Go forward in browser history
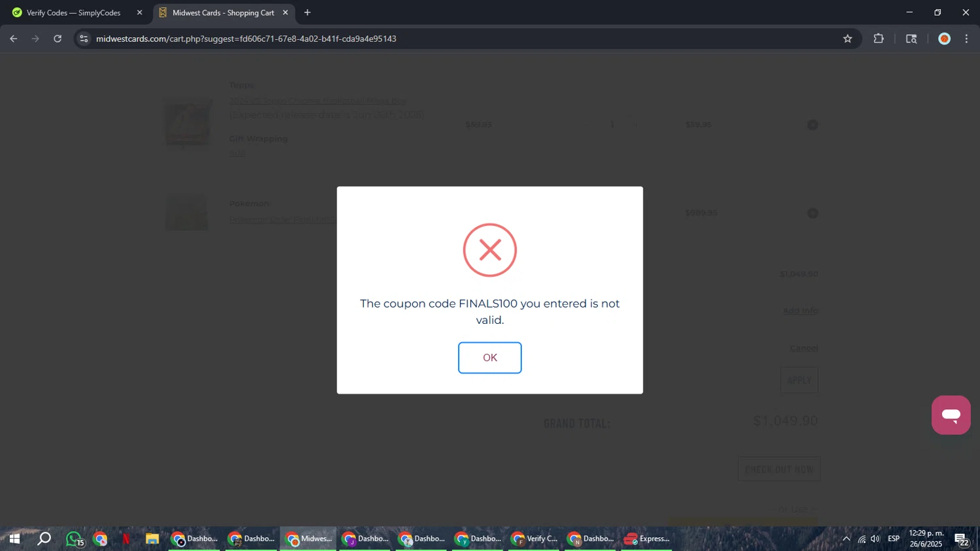This screenshot has height=551, width=980. pyautogui.click(x=35, y=39)
